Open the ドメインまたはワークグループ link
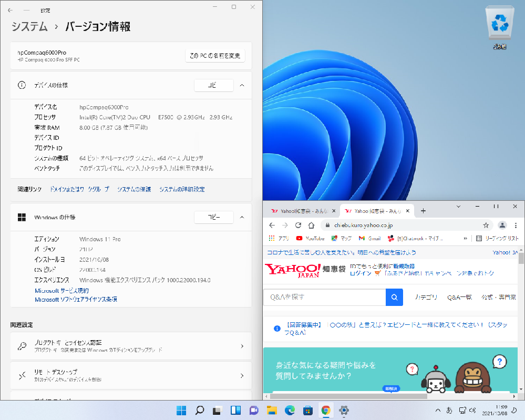Screen dimensions: 525x420 (80, 189)
